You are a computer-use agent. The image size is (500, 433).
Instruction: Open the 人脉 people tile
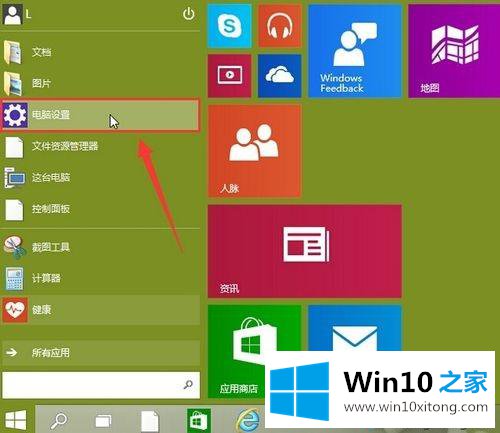(x=254, y=151)
